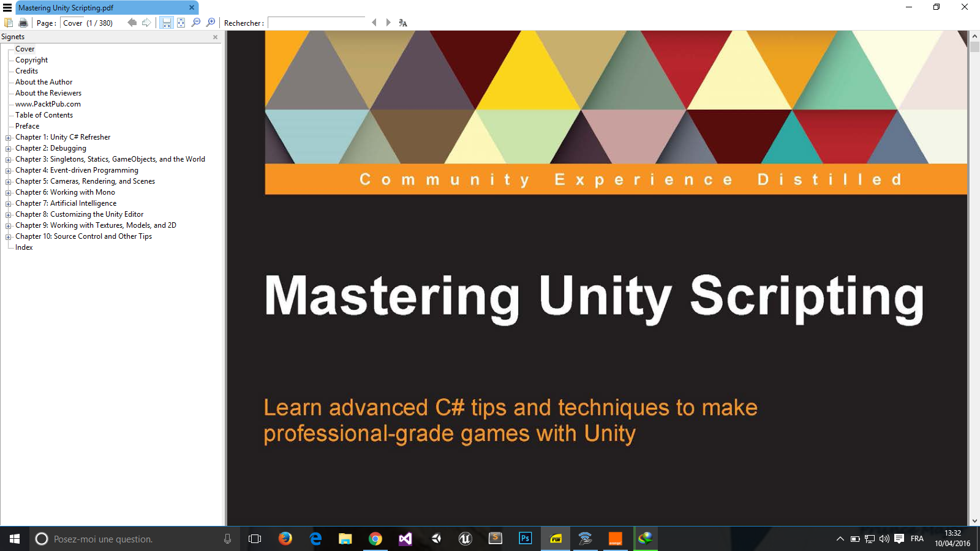Expand Chapter 1: Unity C# Refresher
Image resolution: width=980 pixels, height=551 pixels.
click(x=9, y=138)
